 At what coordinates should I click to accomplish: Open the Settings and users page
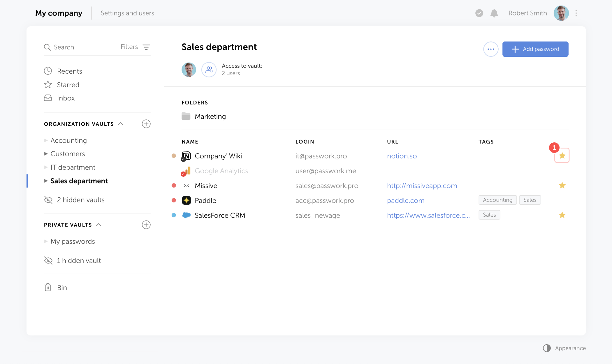(127, 13)
